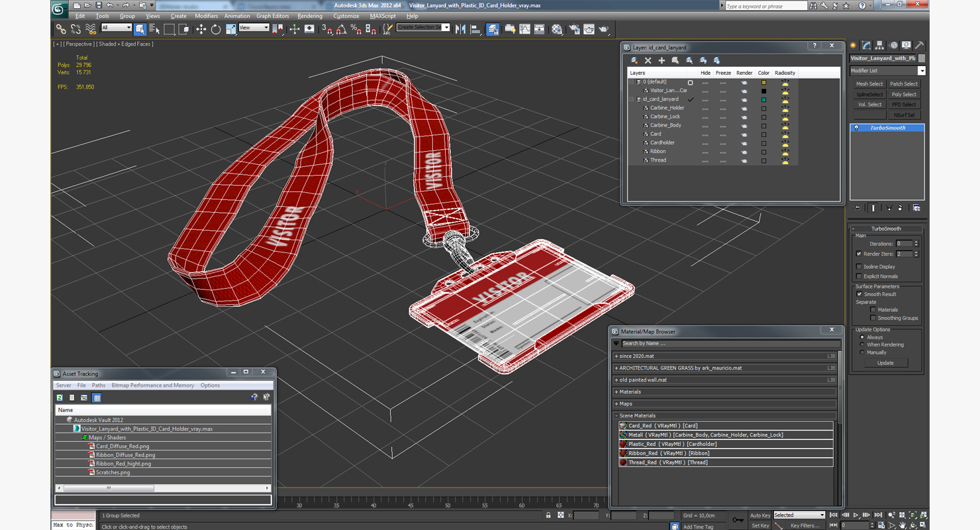This screenshot has height=530, width=980.
Task: Activate the Select and Scale tool
Action: (230, 29)
